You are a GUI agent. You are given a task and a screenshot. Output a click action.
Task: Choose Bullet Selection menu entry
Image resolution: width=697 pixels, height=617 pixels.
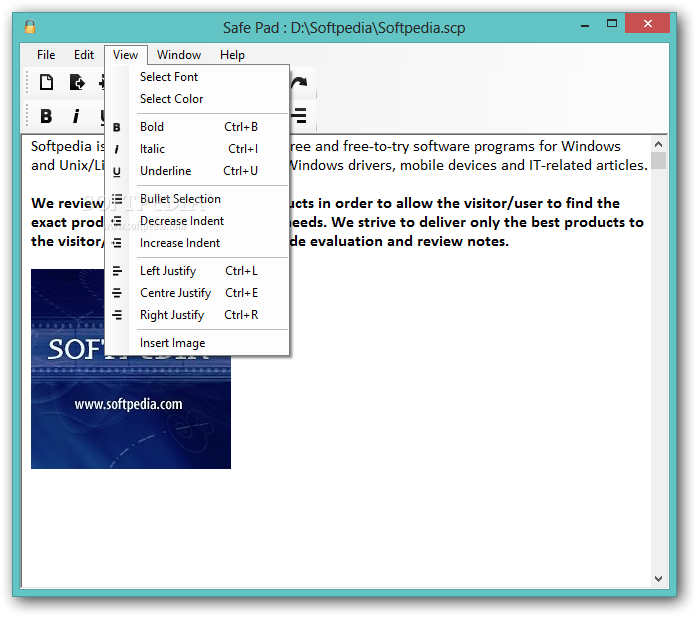click(x=198, y=199)
